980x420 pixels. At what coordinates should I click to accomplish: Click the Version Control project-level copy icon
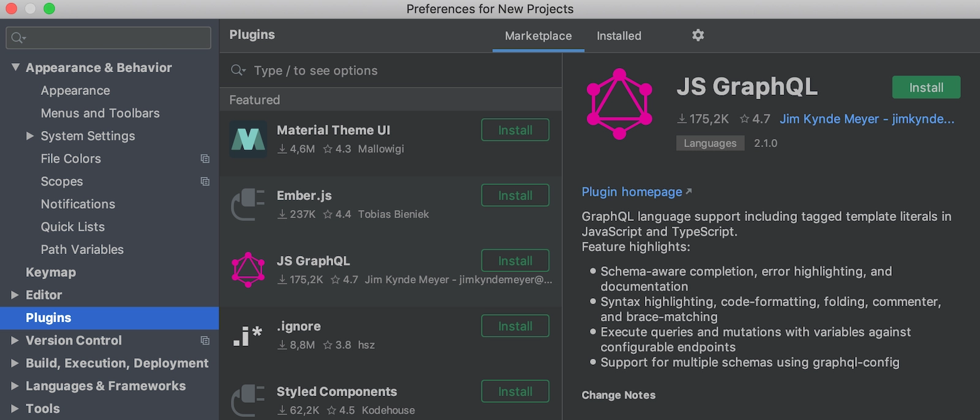(x=205, y=340)
